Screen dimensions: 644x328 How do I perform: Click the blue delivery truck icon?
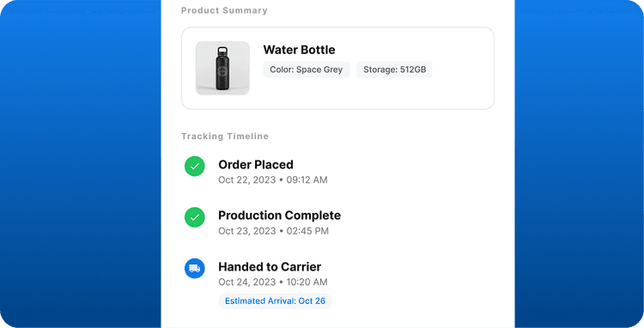pyautogui.click(x=194, y=269)
